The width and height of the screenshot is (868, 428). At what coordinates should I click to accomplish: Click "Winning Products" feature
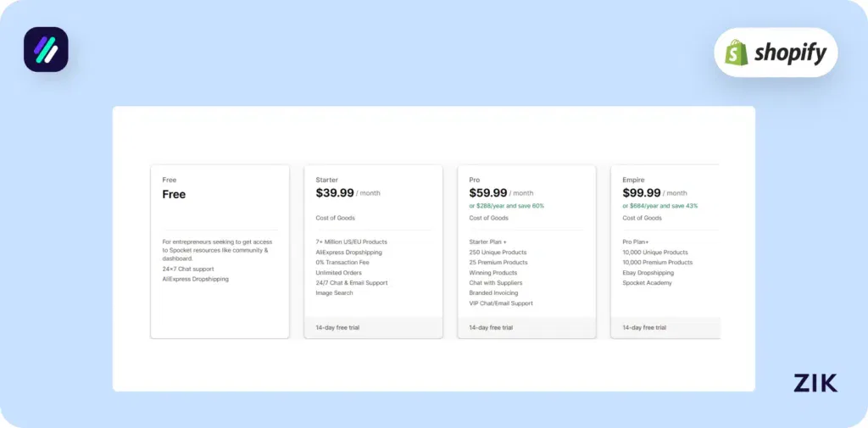[493, 273]
